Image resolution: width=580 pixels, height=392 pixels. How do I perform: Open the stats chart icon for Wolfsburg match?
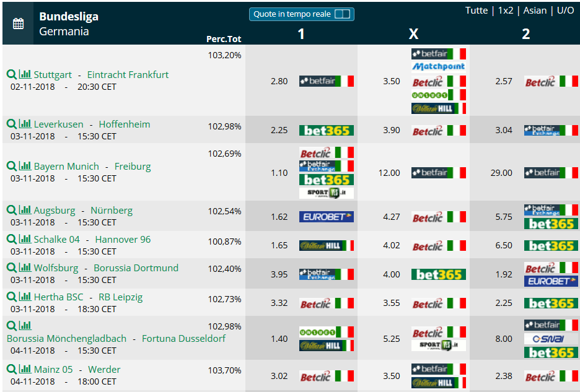click(x=25, y=268)
